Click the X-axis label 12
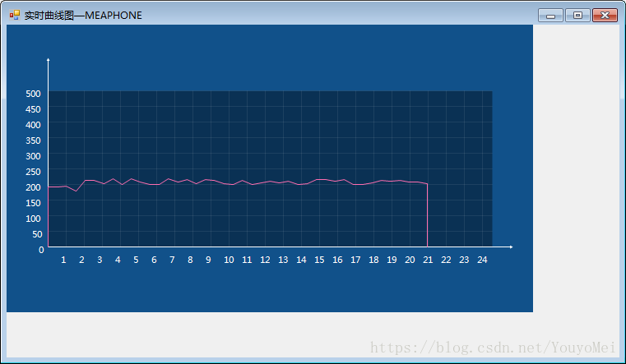This screenshot has height=364, width=626. pyautogui.click(x=265, y=260)
